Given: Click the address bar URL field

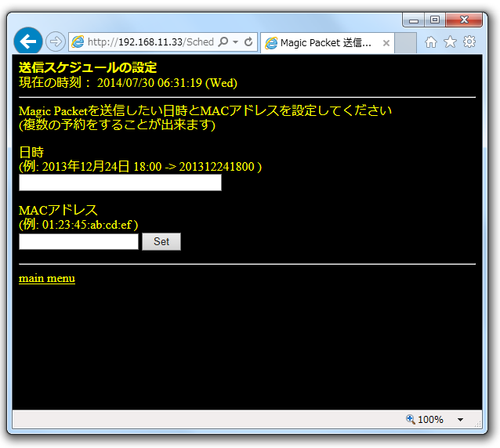Looking at the screenshot, I should pos(150,42).
